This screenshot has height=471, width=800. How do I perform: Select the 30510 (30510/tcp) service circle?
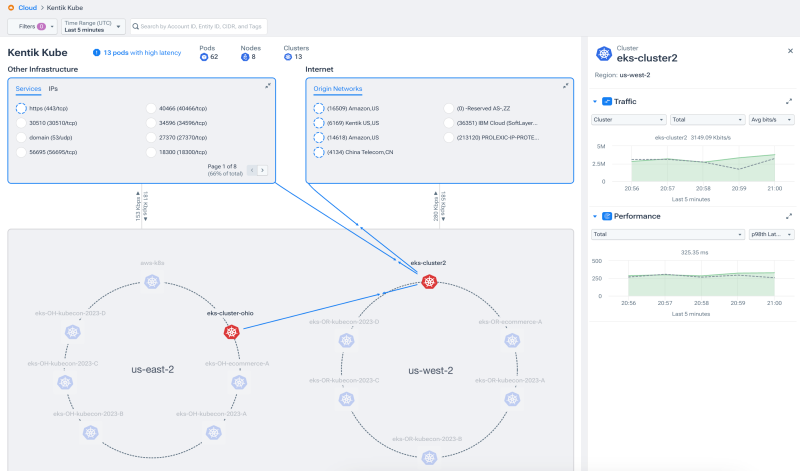coord(21,123)
